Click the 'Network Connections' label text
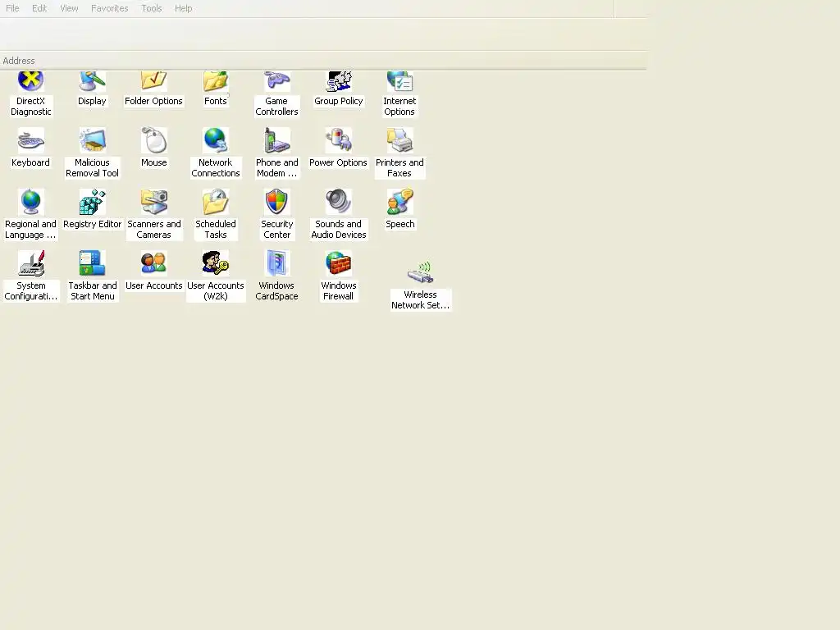Viewport: 840px width, 630px height. click(x=216, y=167)
